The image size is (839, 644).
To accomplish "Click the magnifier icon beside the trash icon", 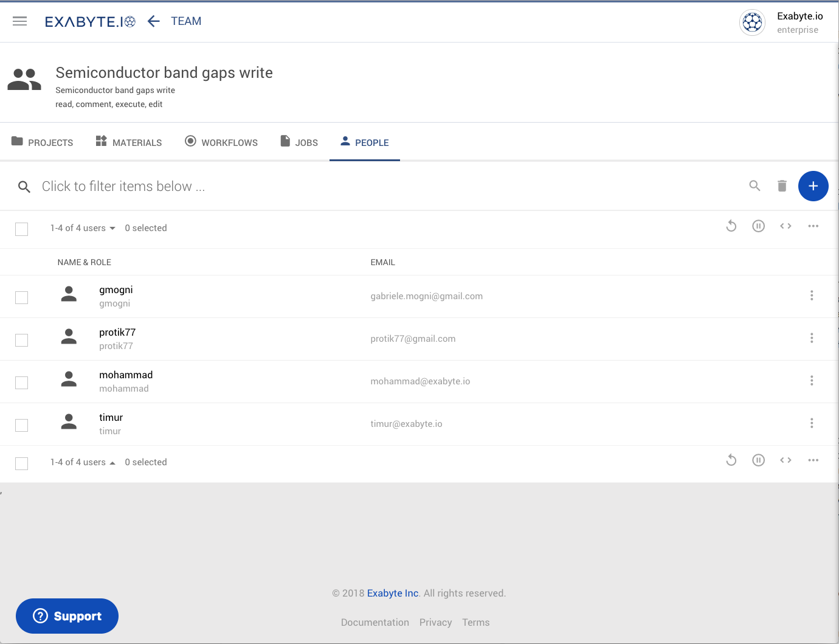I will click(754, 186).
